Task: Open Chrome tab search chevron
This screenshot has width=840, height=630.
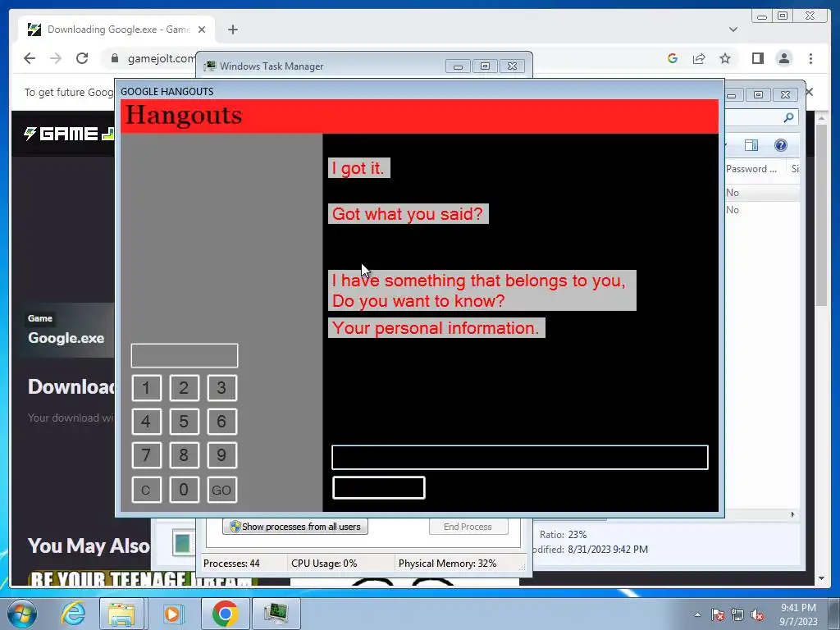Action: pyautogui.click(x=733, y=30)
